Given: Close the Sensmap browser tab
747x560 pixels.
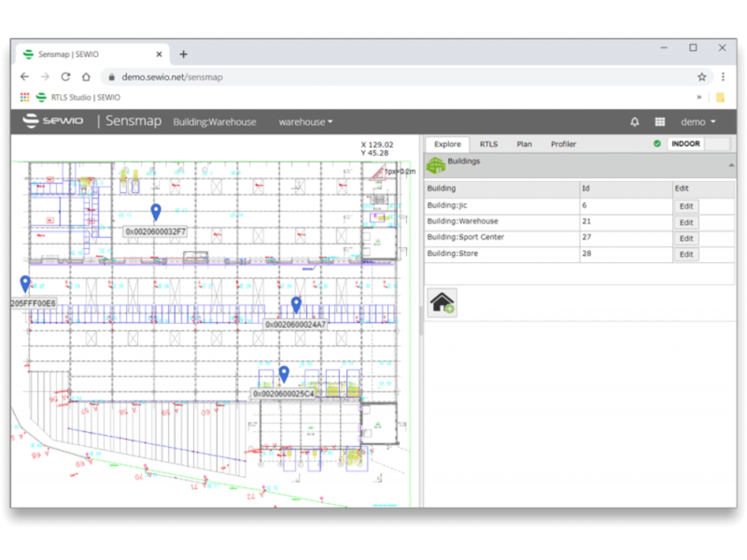Looking at the screenshot, I should pyautogui.click(x=159, y=54).
